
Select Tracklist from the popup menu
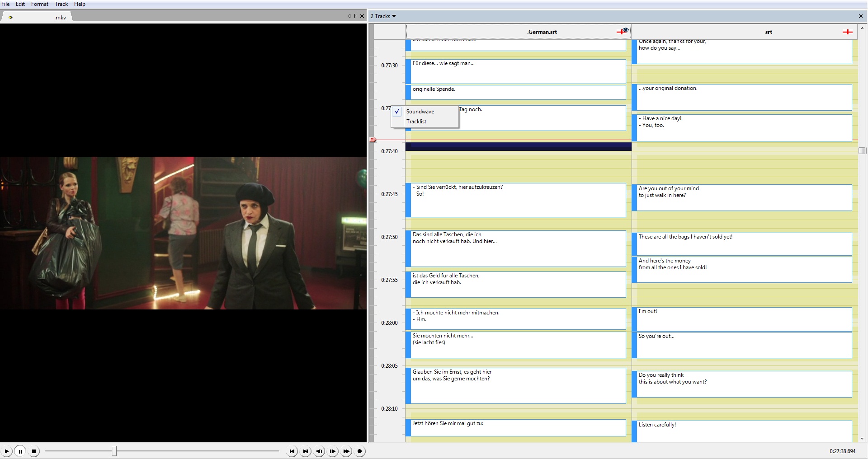[416, 122]
